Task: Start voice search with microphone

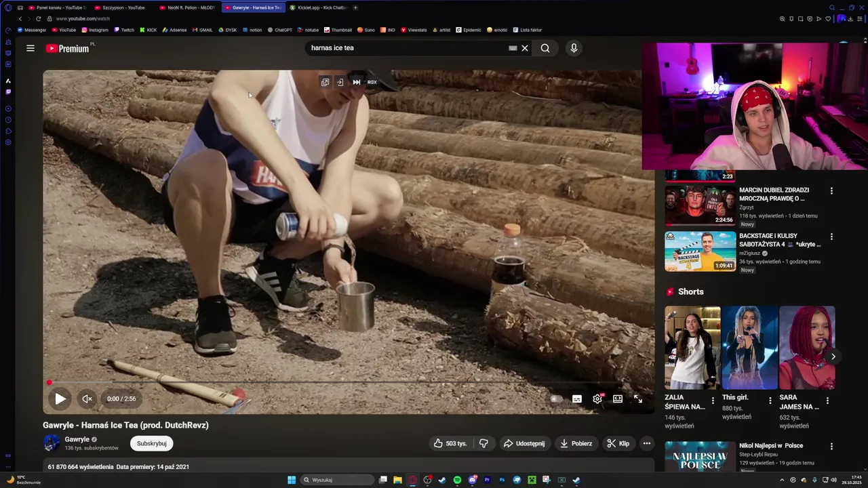Action: [574, 48]
